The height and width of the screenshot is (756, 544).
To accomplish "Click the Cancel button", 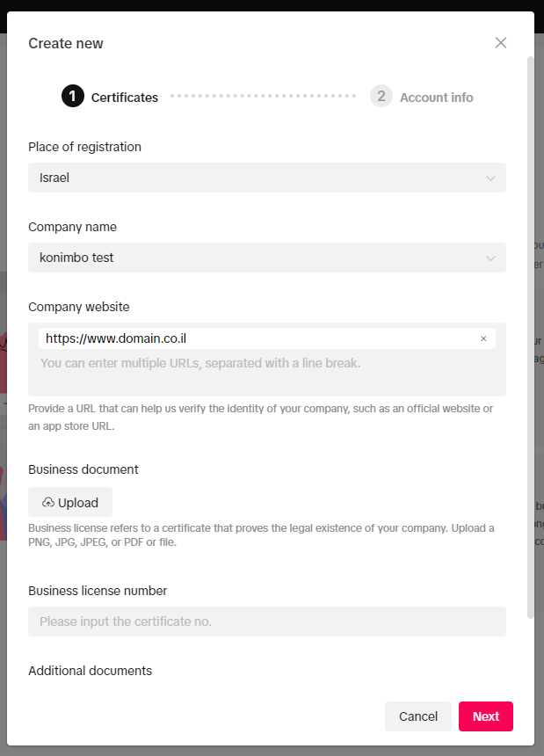I will coord(417,716).
